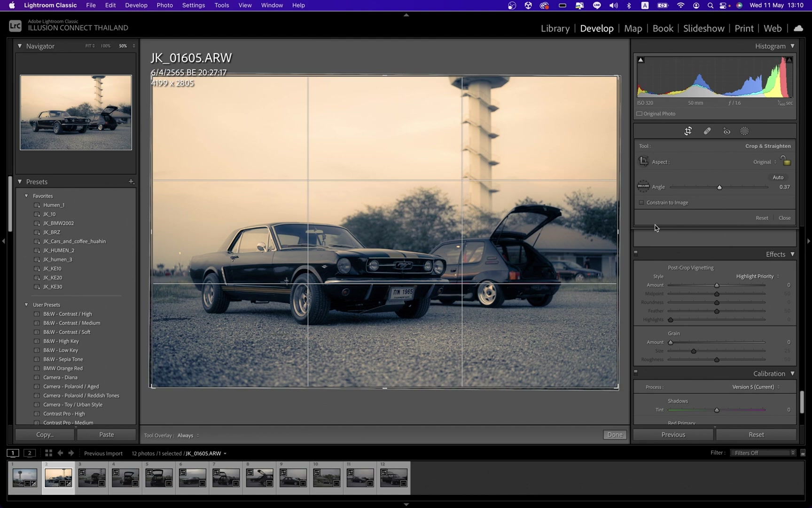Open Wi-Fi status menu
This screenshot has width=812, height=508.
click(x=680, y=6)
